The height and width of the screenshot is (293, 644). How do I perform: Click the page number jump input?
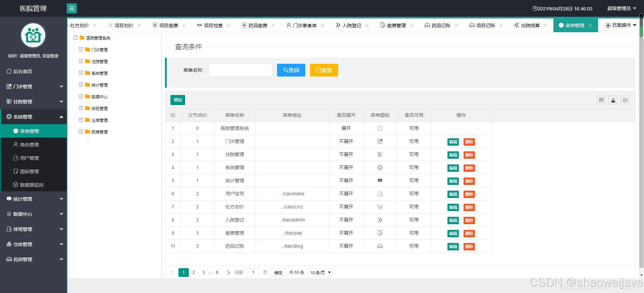click(253, 273)
